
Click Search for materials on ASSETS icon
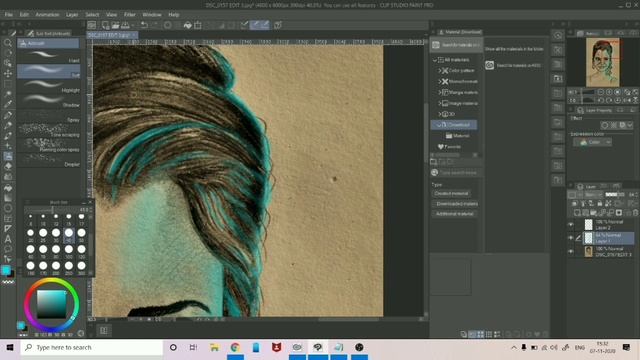pos(489,65)
